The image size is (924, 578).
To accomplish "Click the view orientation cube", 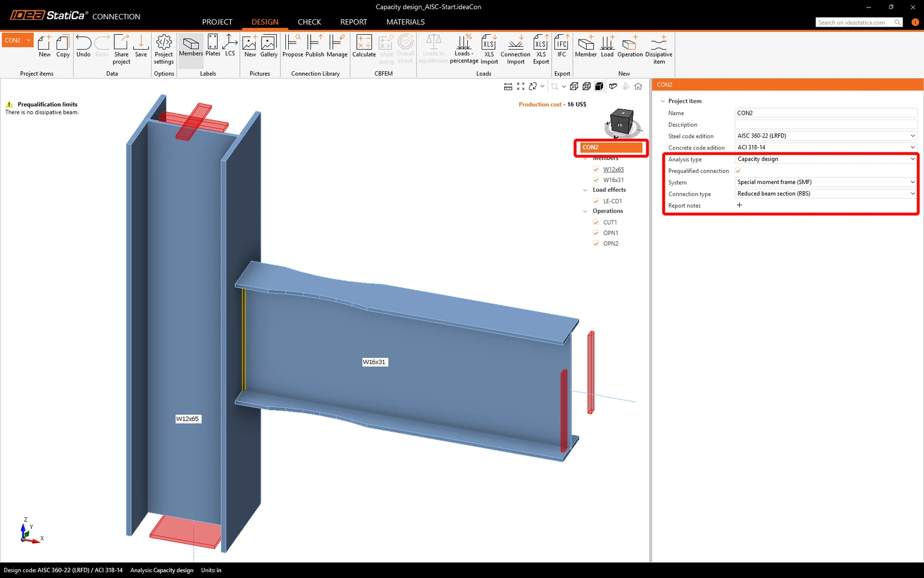I will pos(622,121).
